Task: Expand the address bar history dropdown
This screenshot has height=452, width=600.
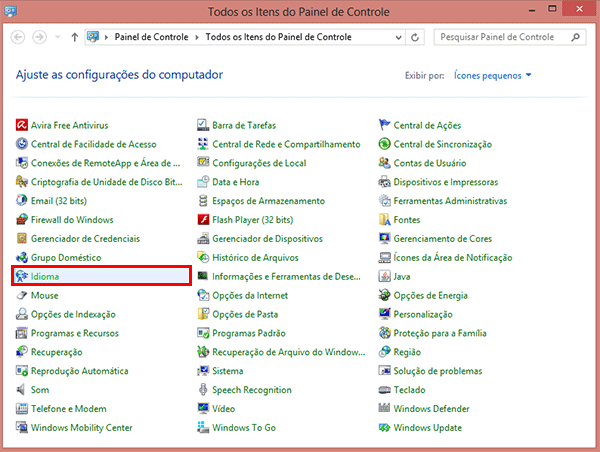Action: [x=398, y=37]
